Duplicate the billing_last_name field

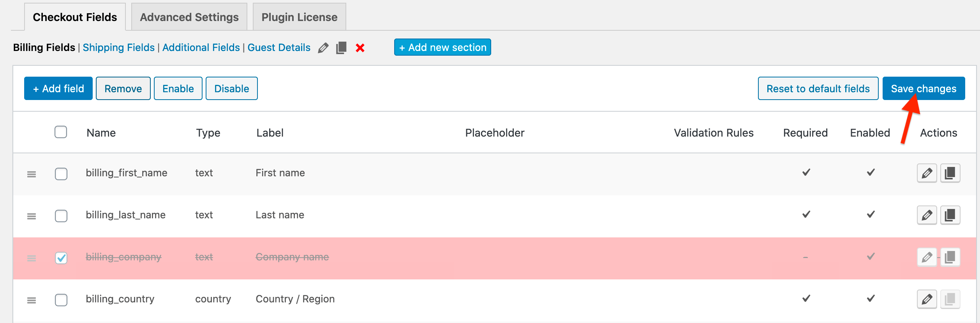950,215
